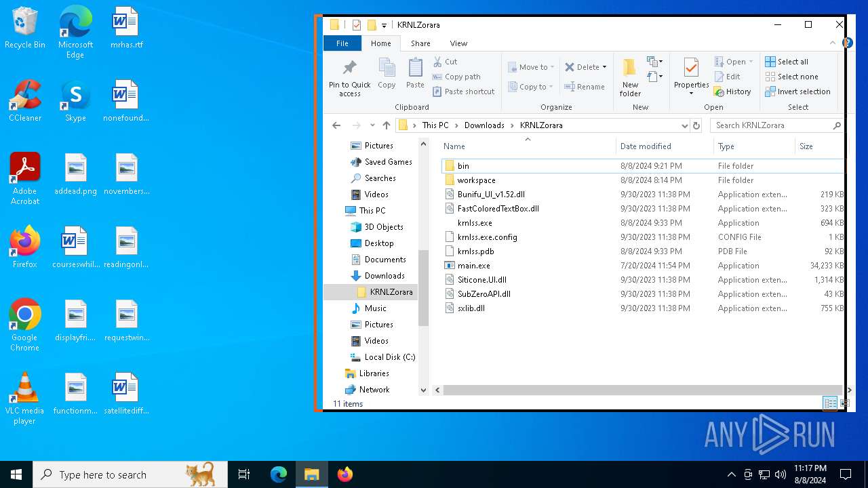Click Select none in the ribbon
The width and height of the screenshot is (868, 488).
coord(791,77)
